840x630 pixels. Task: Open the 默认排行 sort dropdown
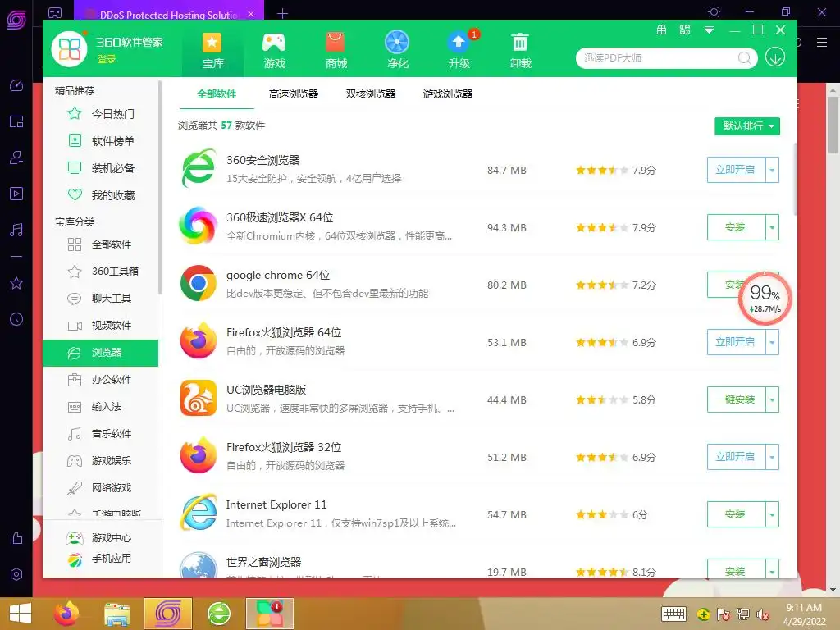(746, 126)
